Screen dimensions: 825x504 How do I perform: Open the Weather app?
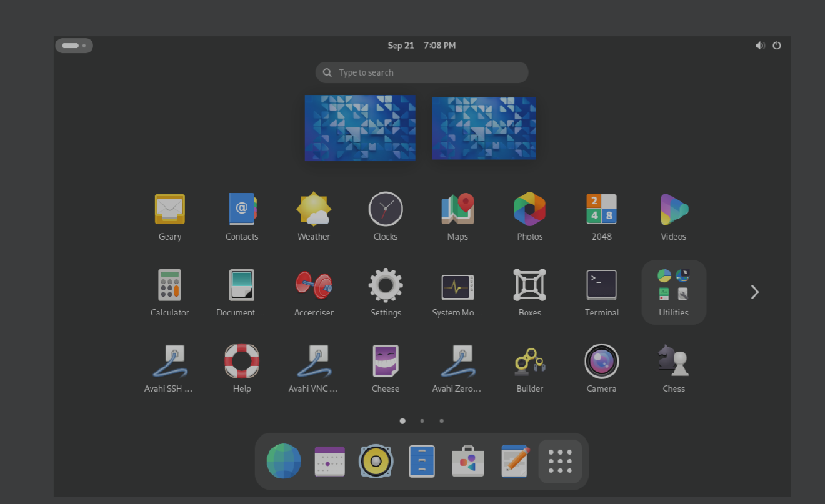(x=313, y=215)
